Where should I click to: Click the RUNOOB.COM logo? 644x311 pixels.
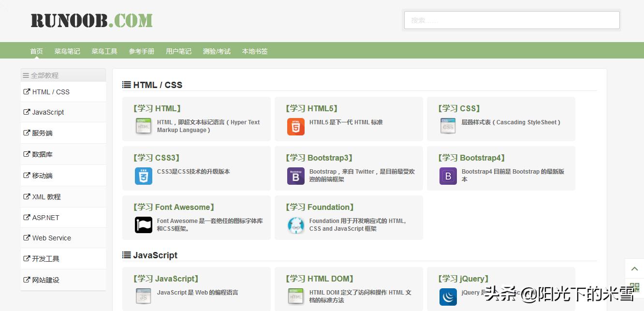point(91,20)
